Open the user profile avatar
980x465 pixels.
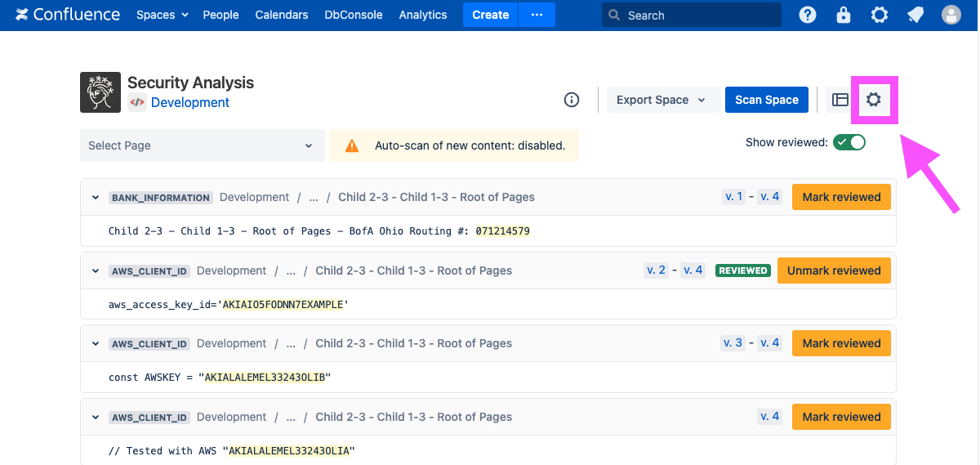[951, 15]
